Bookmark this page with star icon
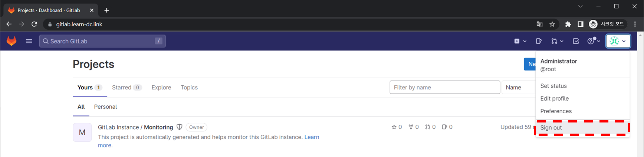The height and width of the screenshot is (157, 644). [552, 24]
